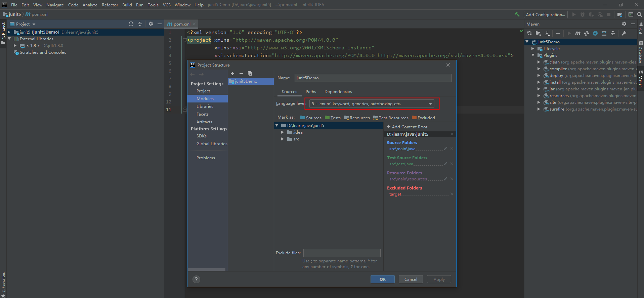644x298 pixels.
Task: Click the help question mark button
Action: 197,280
